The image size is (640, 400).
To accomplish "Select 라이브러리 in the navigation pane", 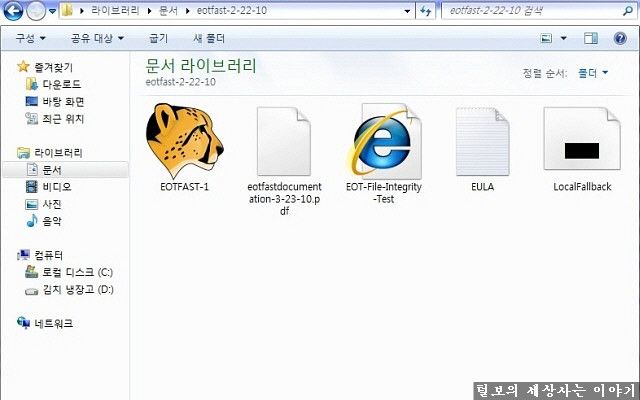I will point(58,153).
